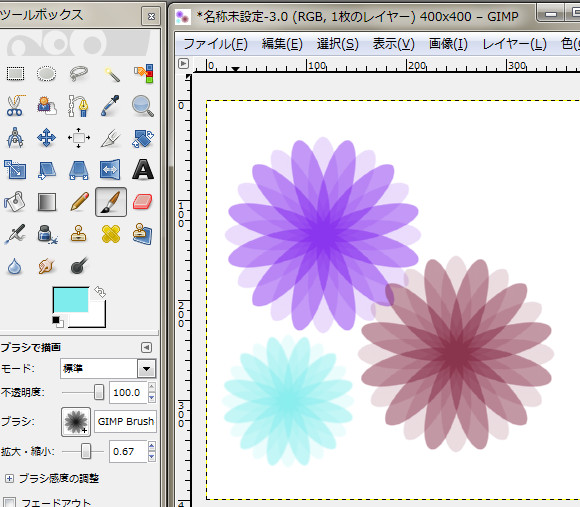Select the Heal tool bandage icon
580x507 pixels.
(111, 234)
